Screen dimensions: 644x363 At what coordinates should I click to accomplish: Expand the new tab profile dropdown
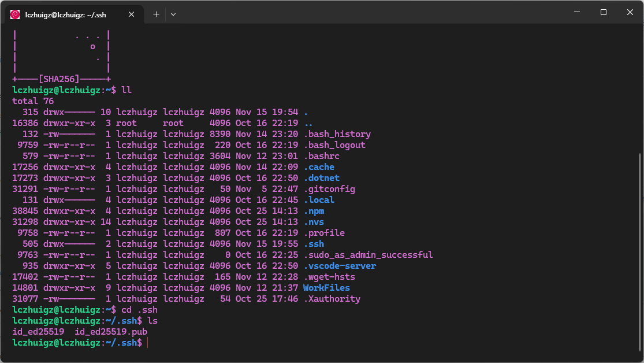tap(173, 14)
